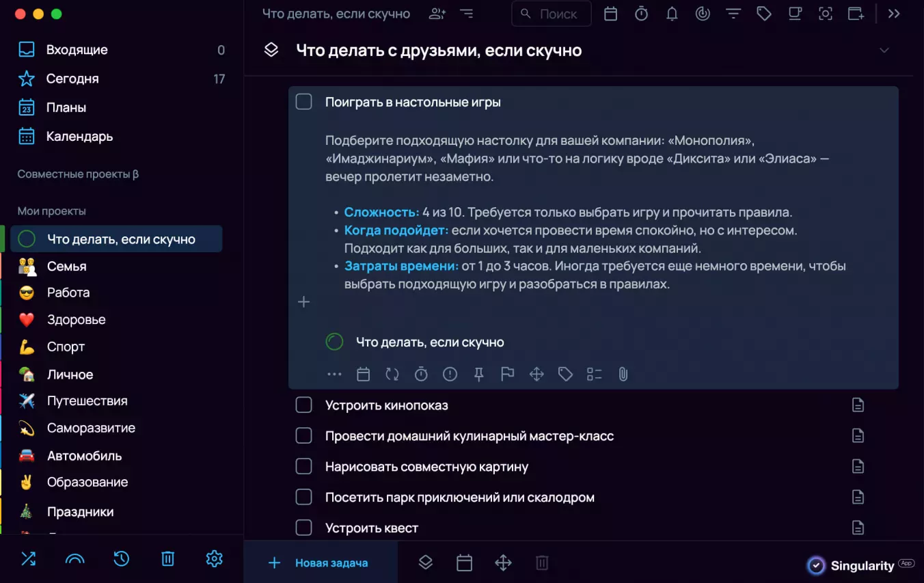Select project Спорт in sidebar
Screen dimensions: 924x583
(x=116, y=347)
